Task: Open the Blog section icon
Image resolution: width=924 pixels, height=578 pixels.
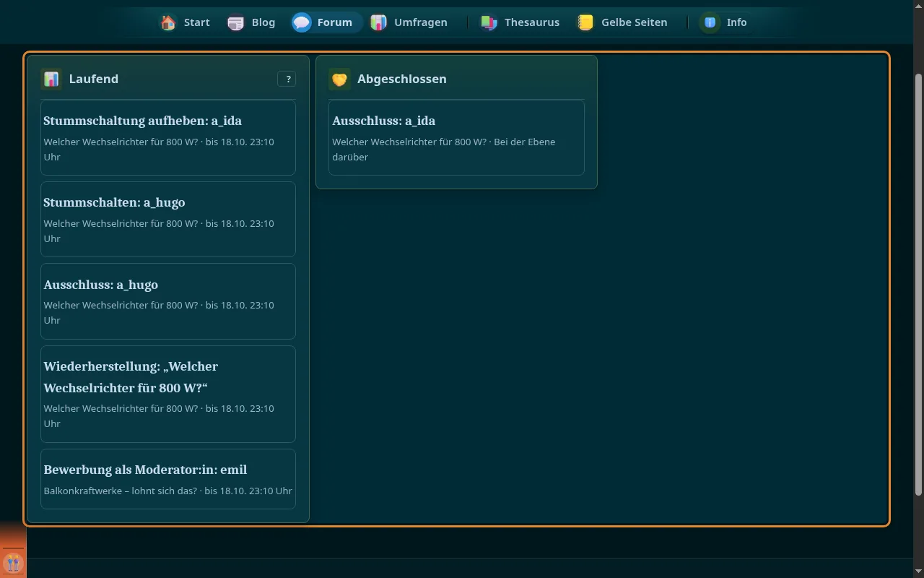Action: click(x=236, y=22)
